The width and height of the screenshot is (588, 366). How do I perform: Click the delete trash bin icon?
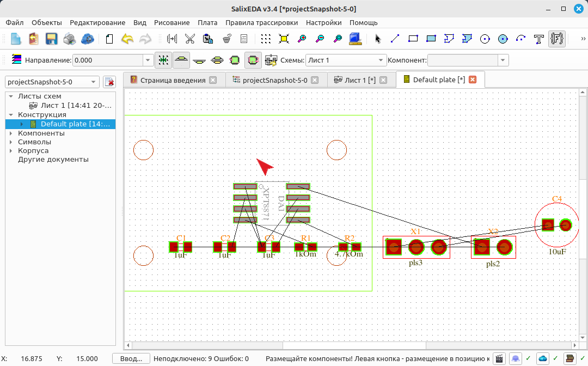coord(226,39)
